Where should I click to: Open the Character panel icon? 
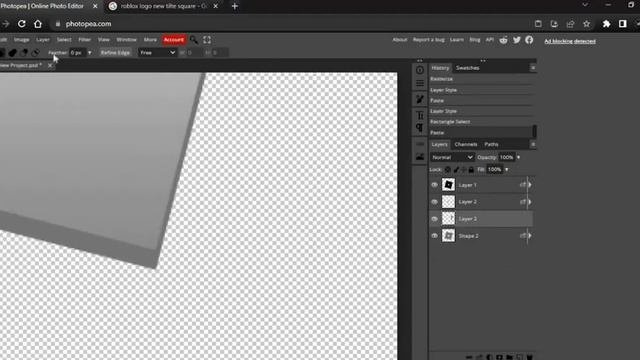(x=420, y=116)
